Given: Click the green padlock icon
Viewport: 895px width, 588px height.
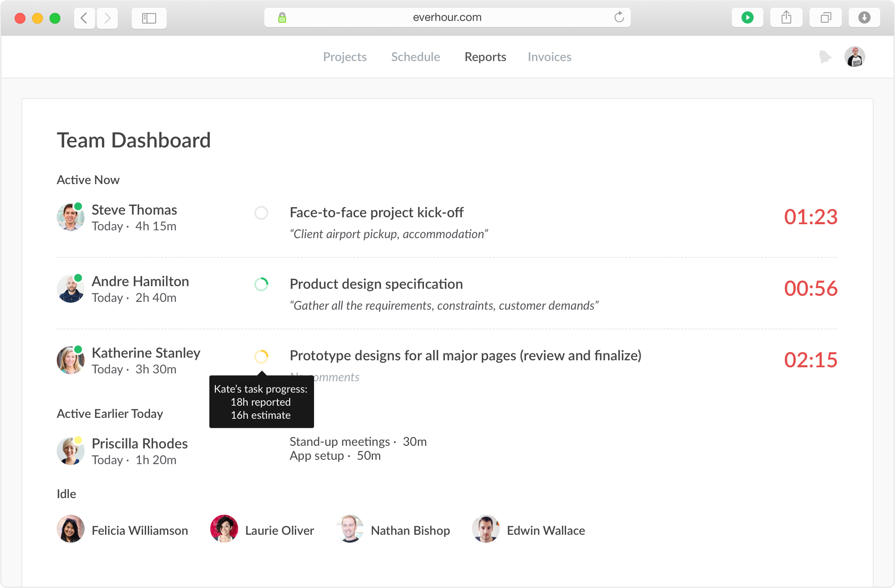Looking at the screenshot, I should click(x=282, y=17).
